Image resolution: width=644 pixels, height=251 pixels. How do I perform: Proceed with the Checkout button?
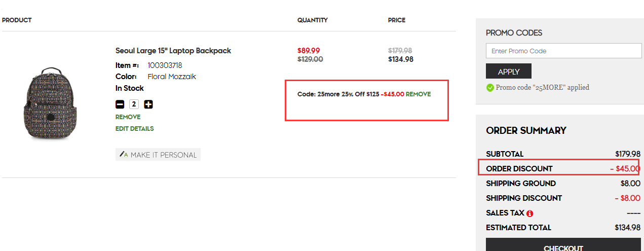(563, 246)
